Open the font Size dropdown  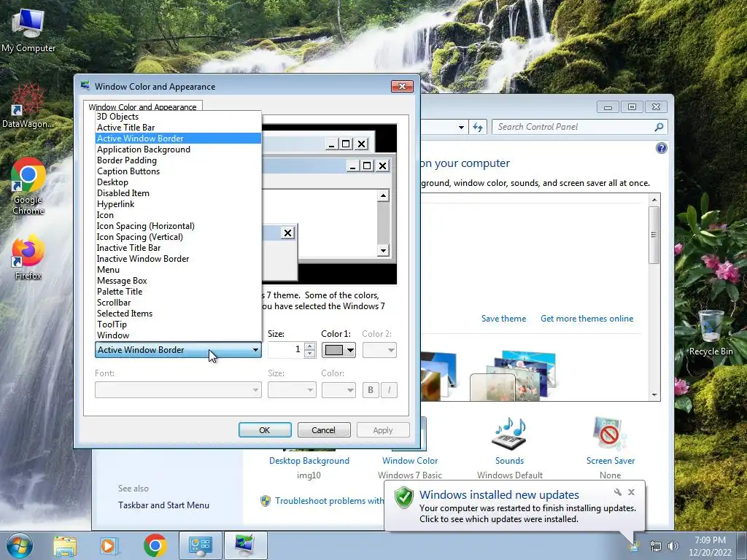pos(292,390)
